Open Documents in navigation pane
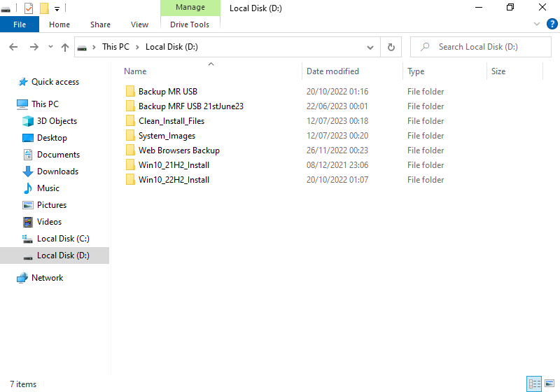The width and height of the screenshot is (560, 392). tap(58, 155)
